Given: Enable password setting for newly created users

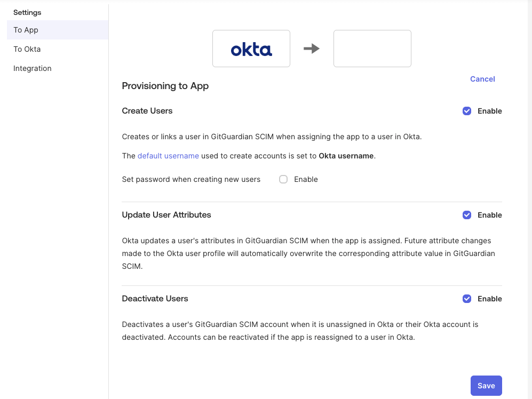Looking at the screenshot, I should [283, 179].
